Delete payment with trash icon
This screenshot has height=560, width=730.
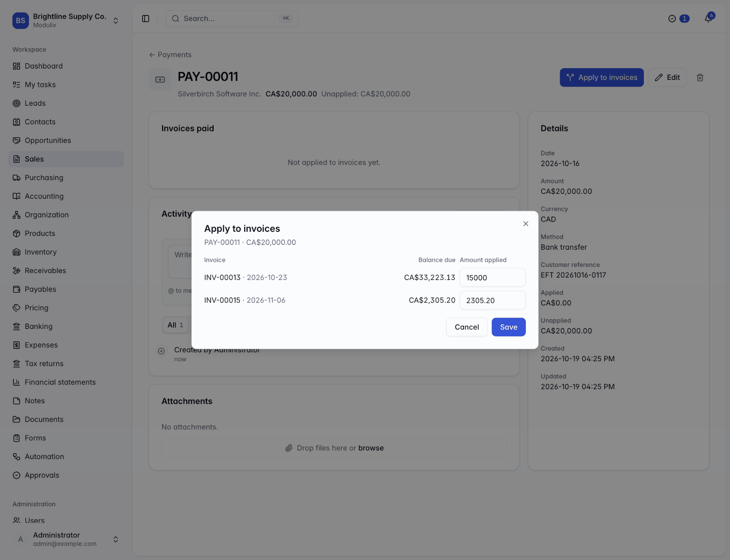700,78
